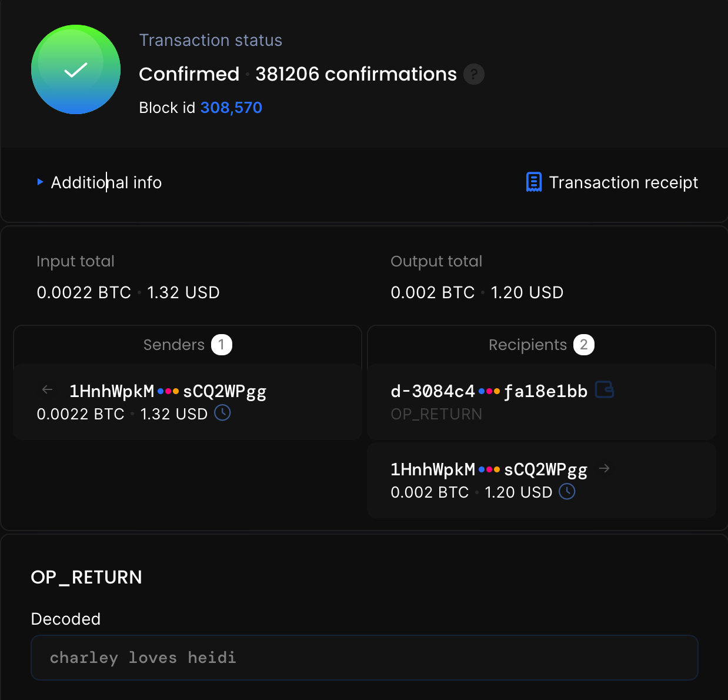Click the Transaction receipt icon
The height and width of the screenshot is (700, 728).
[x=533, y=182]
